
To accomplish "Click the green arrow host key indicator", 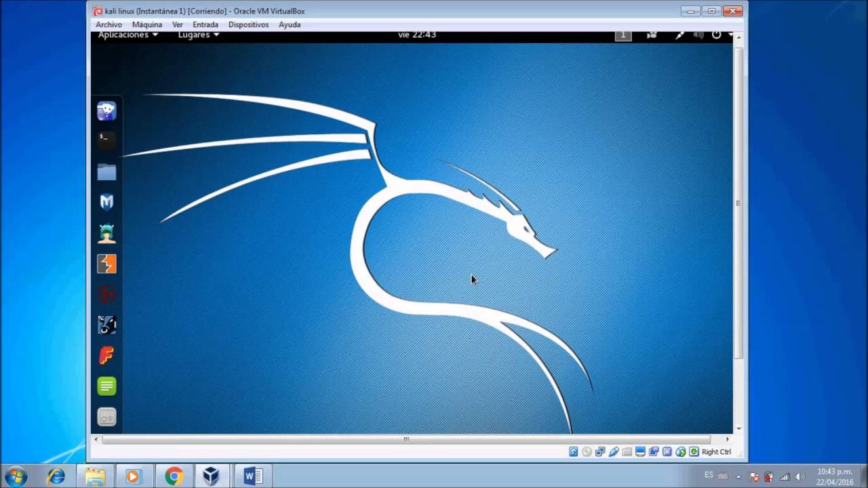I will point(694,451).
